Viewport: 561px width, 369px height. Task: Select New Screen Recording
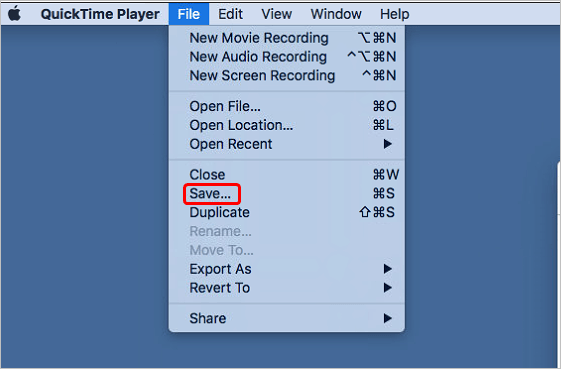tap(287, 76)
